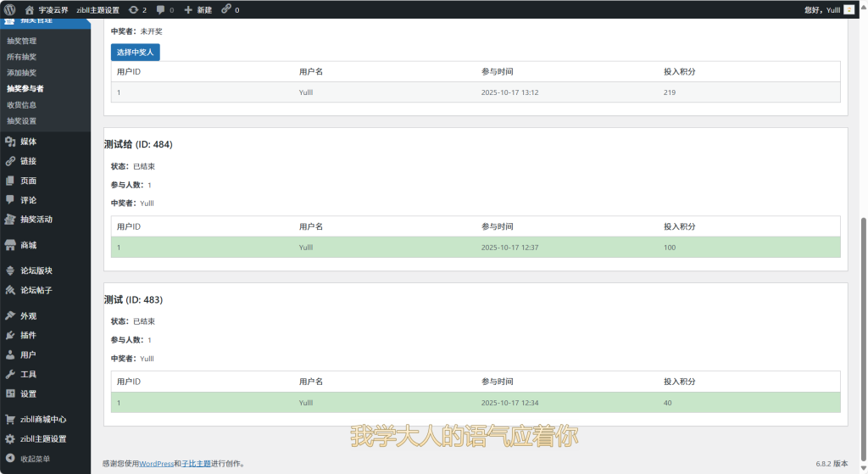This screenshot has height=474, width=868.
Task: Open 工具 tools menu in sidebar
Action: click(28, 374)
